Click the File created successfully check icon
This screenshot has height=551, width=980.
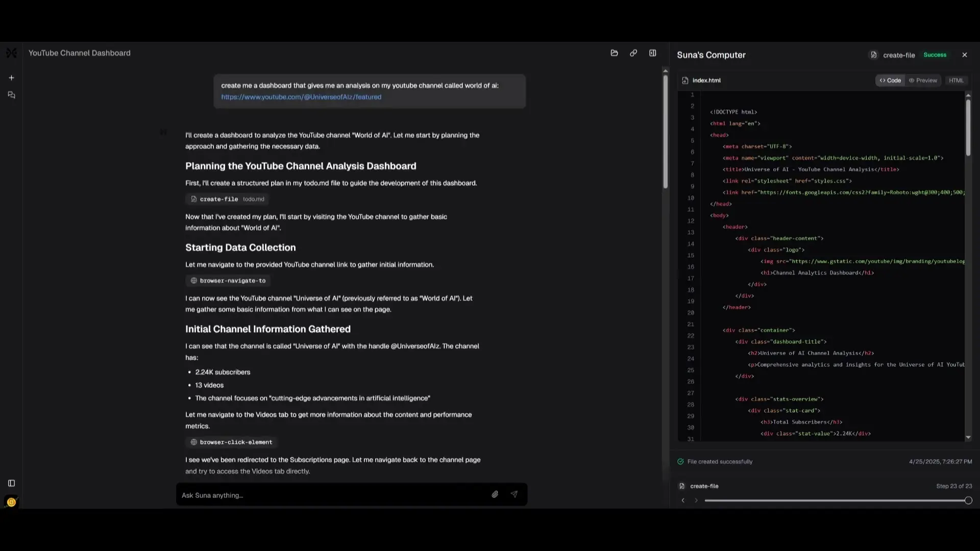point(680,462)
